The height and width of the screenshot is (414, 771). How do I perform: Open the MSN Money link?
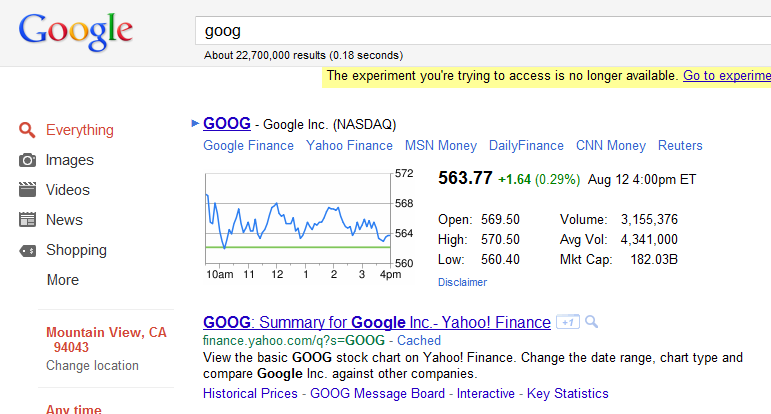point(440,146)
